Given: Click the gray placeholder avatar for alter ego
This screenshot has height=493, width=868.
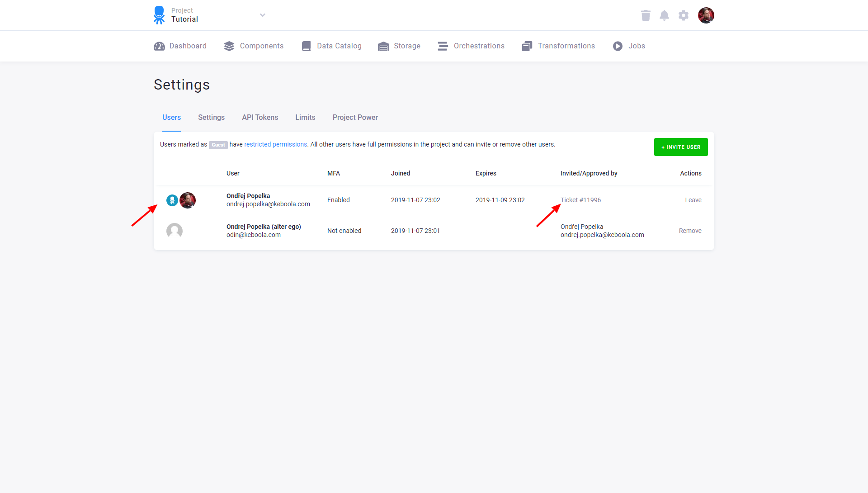Looking at the screenshot, I should [x=175, y=231].
